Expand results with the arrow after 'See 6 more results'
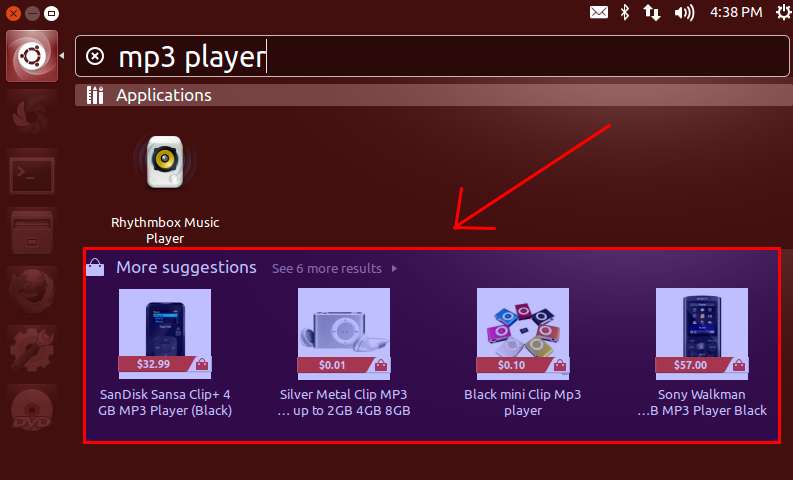 [394, 269]
